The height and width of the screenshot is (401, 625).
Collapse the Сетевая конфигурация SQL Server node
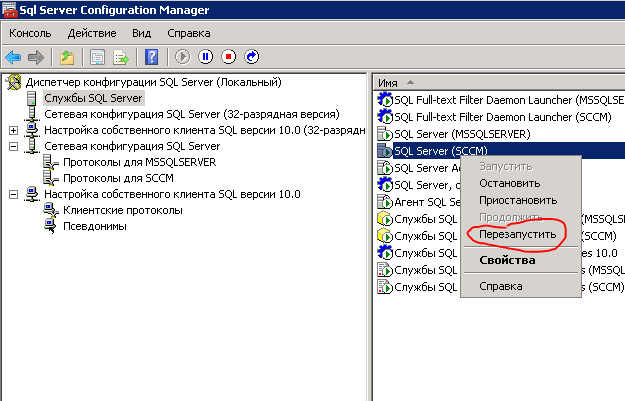(13, 146)
